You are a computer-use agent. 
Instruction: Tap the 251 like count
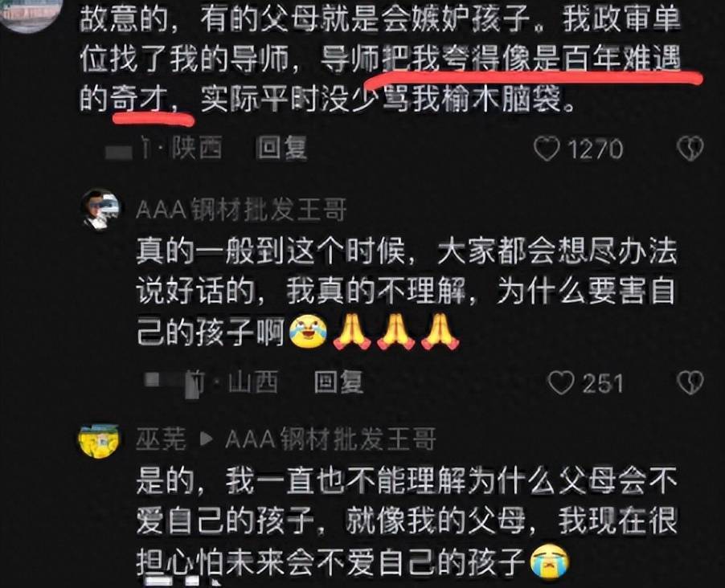tap(603, 383)
